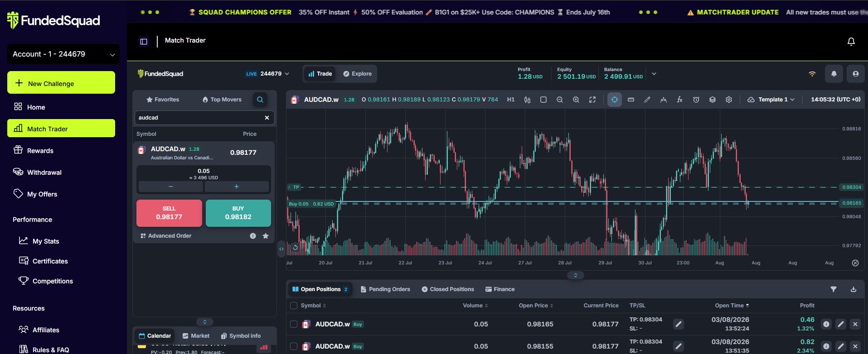Select the pencil drawing tool
Viewport: 868px width, 354px height.
(x=647, y=100)
